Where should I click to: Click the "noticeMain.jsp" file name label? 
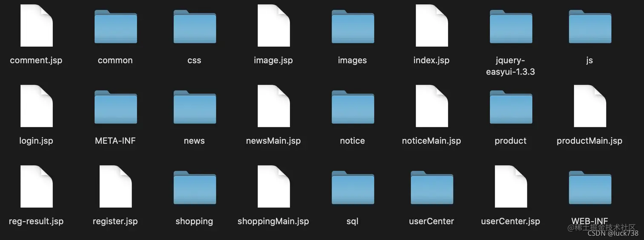pos(431,141)
